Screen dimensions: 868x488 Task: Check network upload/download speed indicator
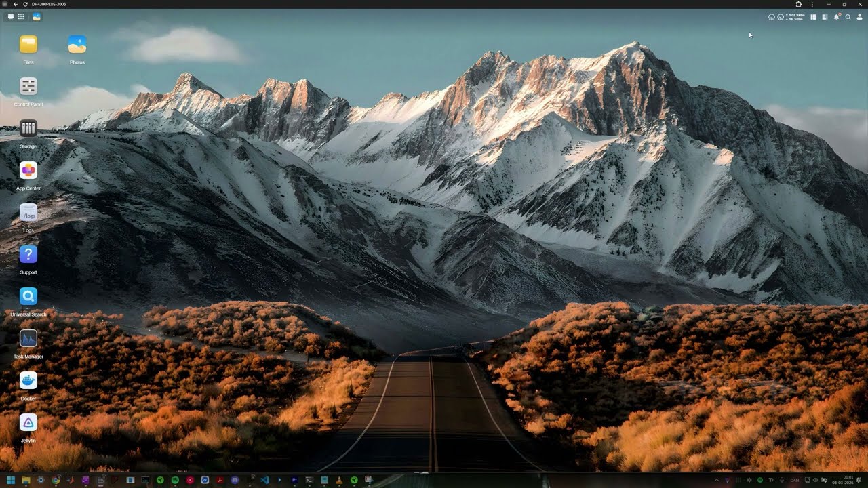point(795,17)
